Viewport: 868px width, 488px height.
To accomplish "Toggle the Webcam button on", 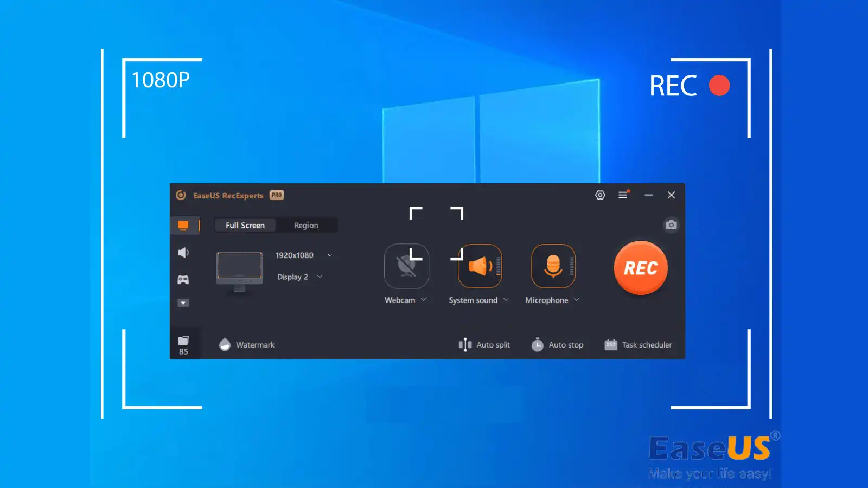I will pos(406,266).
